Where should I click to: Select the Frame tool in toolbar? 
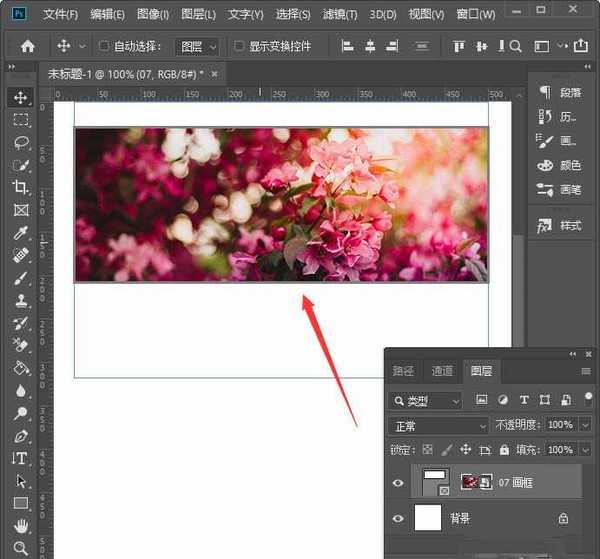click(21, 210)
